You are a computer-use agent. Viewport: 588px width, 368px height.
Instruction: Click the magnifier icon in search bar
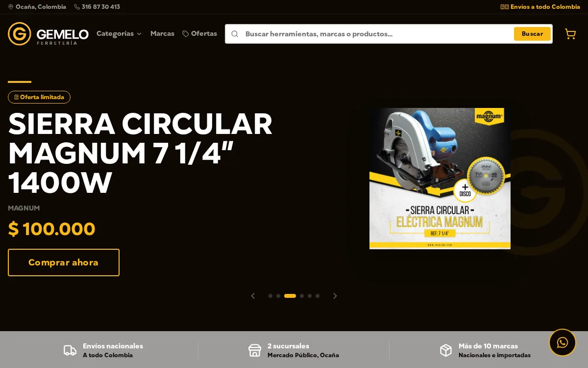(235, 34)
